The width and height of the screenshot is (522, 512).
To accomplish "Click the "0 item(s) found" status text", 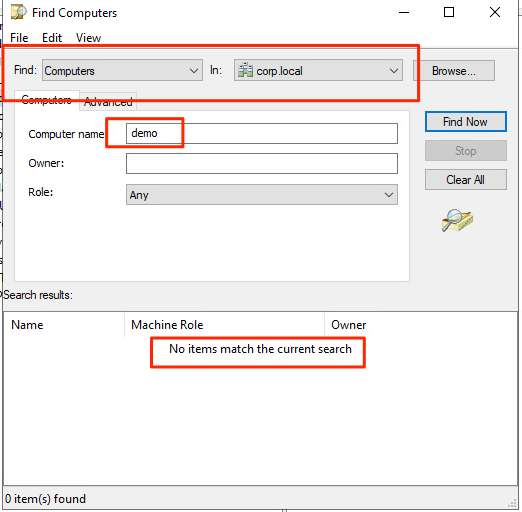I will (x=45, y=499).
